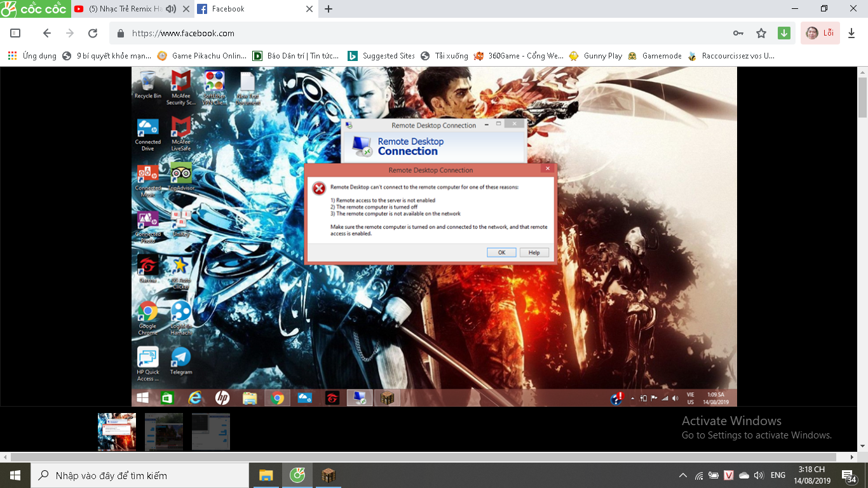Toggle the UniKey V input tray icon
Screen dimensions: 868x488
tap(729, 475)
